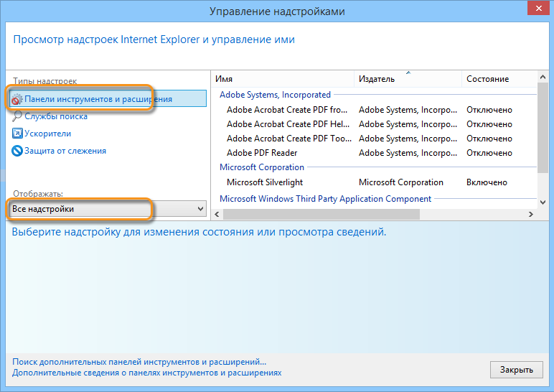Open Поиск дополнительных панелей инструментов link
The height and width of the screenshot is (392, 554).
(x=139, y=362)
